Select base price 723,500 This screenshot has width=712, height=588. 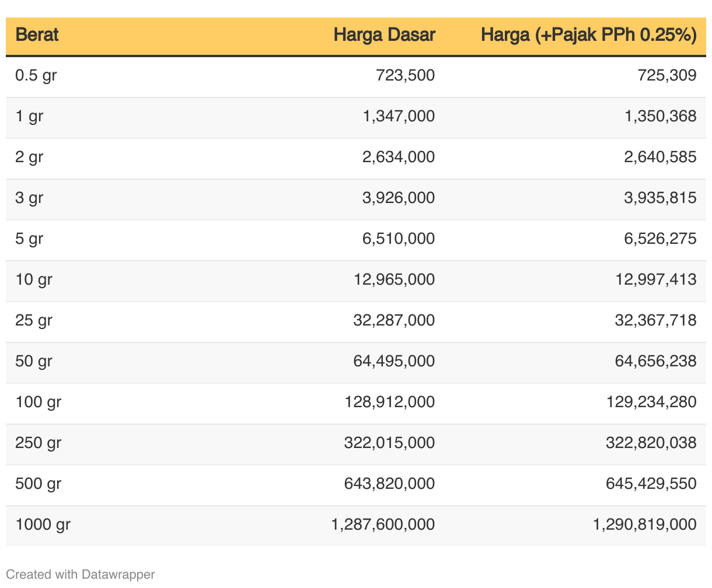406,75
